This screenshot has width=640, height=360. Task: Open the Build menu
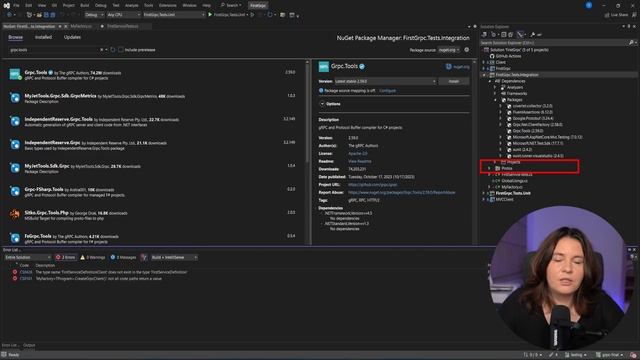click(x=84, y=5)
